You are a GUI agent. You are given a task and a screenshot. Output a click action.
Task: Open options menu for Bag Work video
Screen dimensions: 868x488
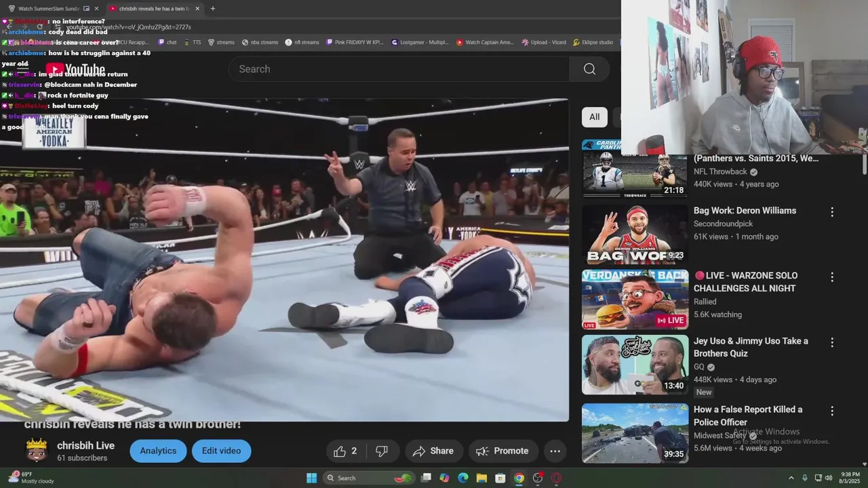832,212
